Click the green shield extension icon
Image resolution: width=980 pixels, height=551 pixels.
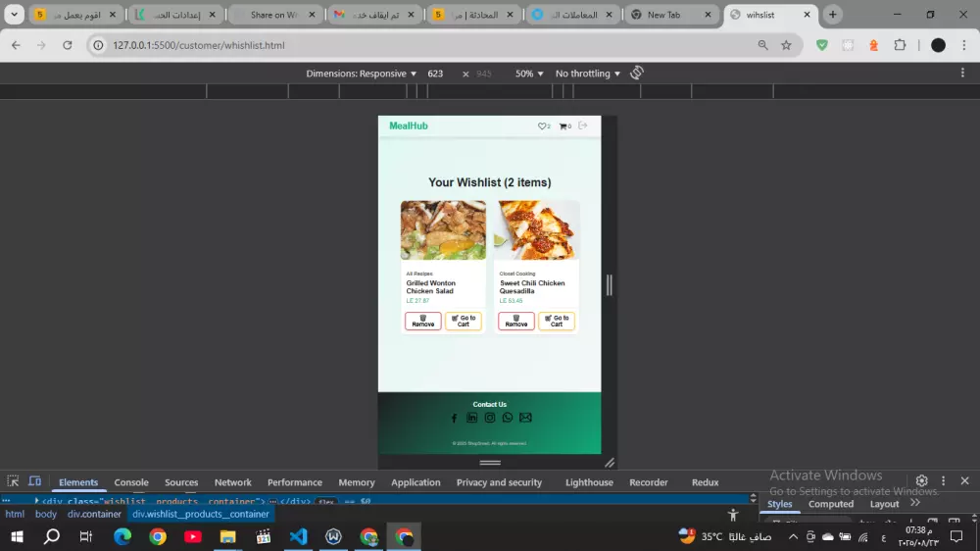(822, 45)
